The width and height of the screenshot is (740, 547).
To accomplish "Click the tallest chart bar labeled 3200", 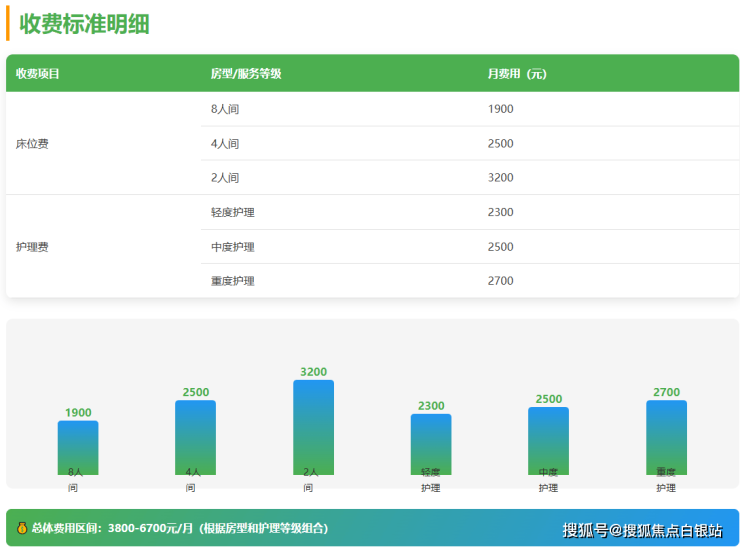I will (x=313, y=427).
